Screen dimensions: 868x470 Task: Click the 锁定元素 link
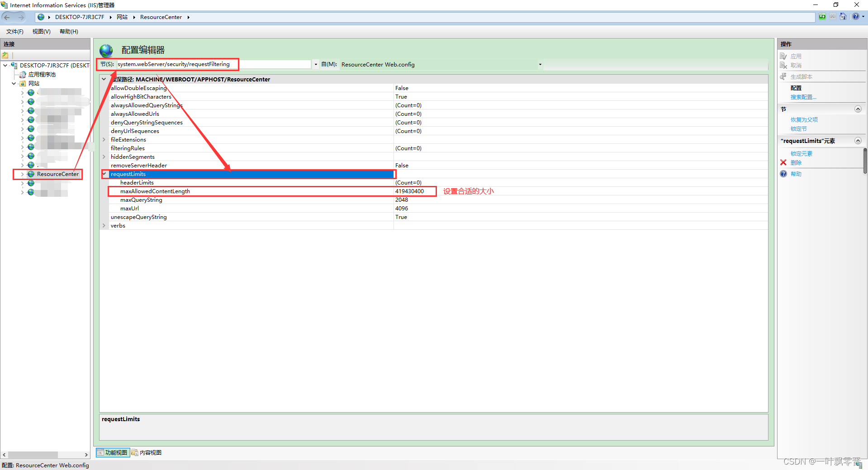(x=802, y=154)
